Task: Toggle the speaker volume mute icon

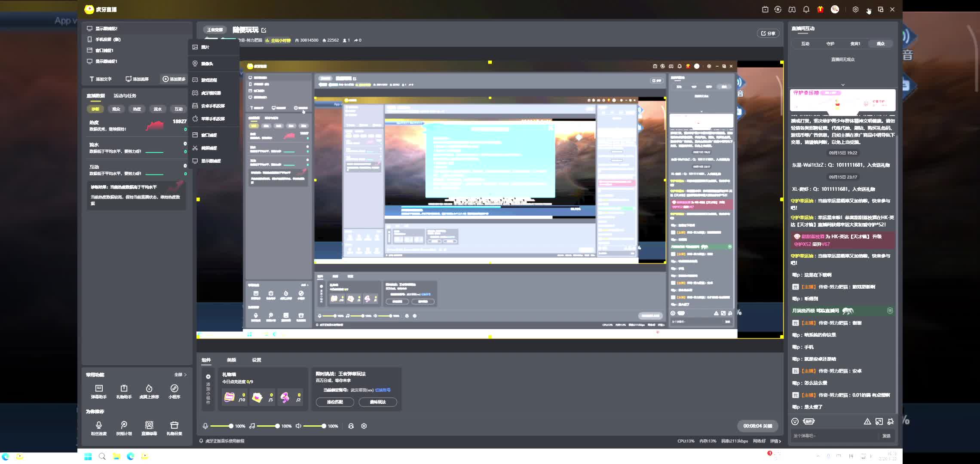Action: [298, 426]
